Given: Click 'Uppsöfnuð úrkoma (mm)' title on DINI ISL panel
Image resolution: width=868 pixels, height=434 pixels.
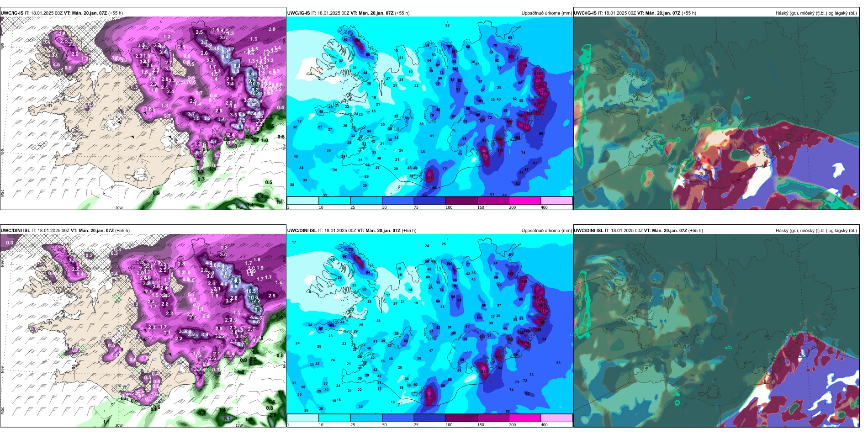Looking at the screenshot, I should coord(547,231).
